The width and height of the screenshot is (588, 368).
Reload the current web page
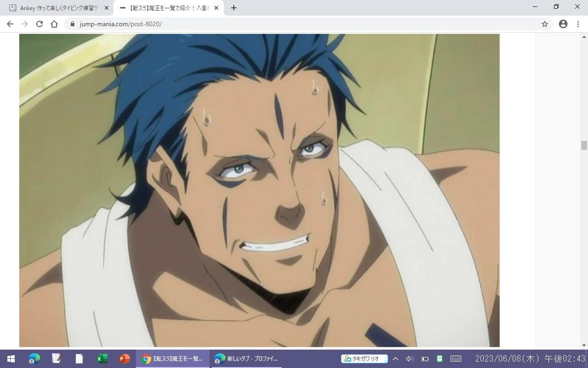40,24
